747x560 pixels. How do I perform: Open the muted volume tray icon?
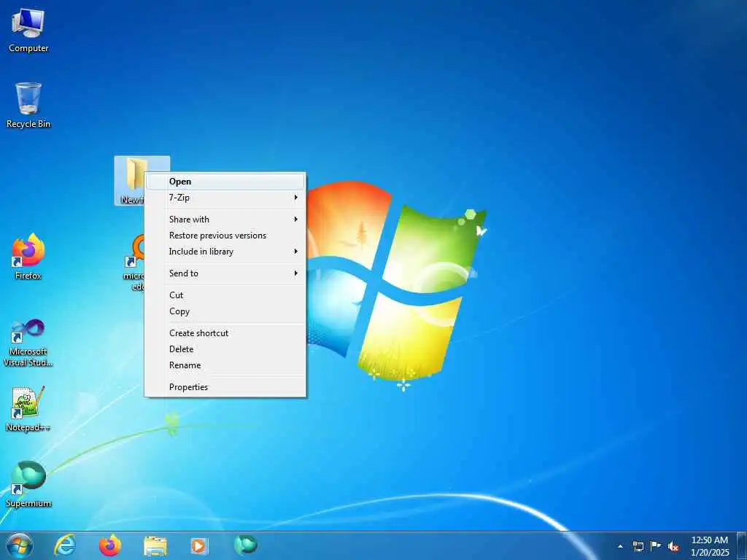tap(673, 546)
